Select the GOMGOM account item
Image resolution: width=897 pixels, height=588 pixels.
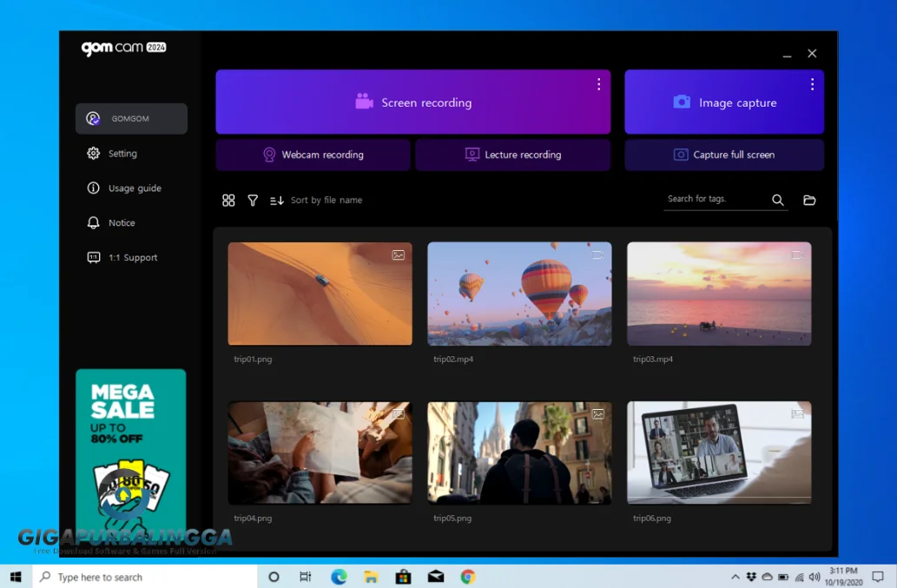(131, 119)
